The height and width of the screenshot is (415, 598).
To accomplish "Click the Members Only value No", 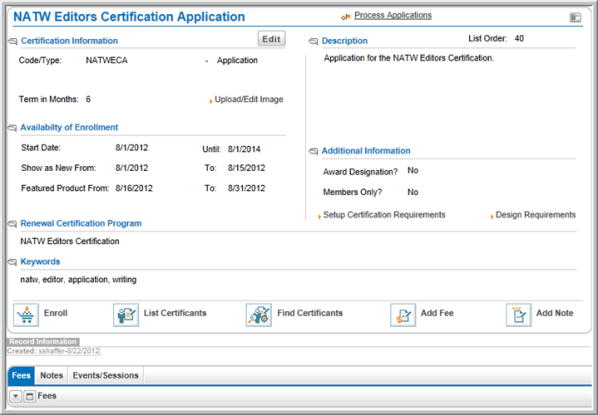I will click(413, 192).
